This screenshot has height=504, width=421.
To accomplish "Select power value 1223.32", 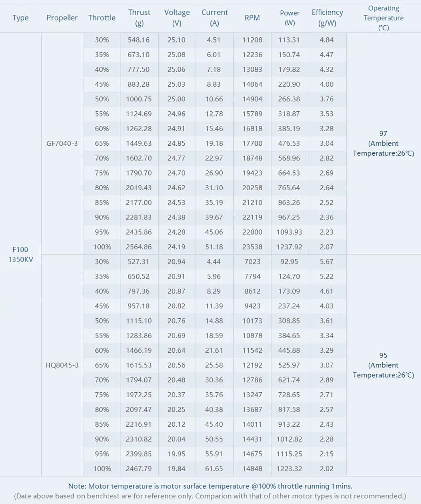I will pyautogui.click(x=289, y=469).
